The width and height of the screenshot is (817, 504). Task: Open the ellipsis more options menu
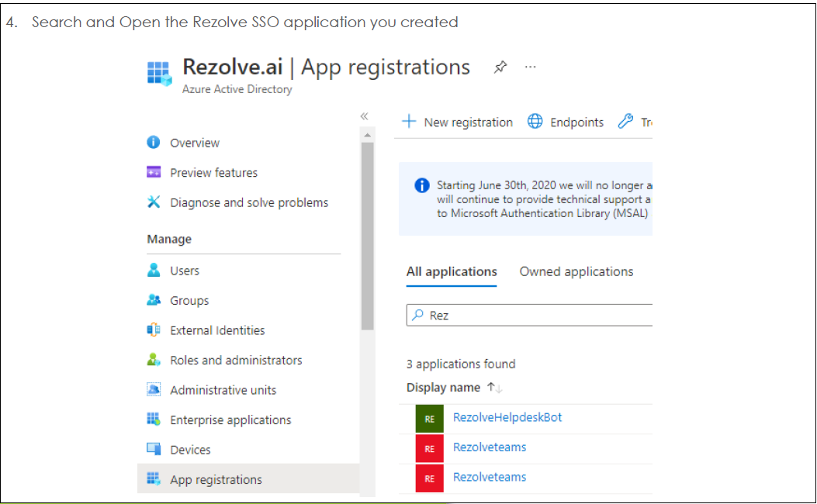point(531,67)
